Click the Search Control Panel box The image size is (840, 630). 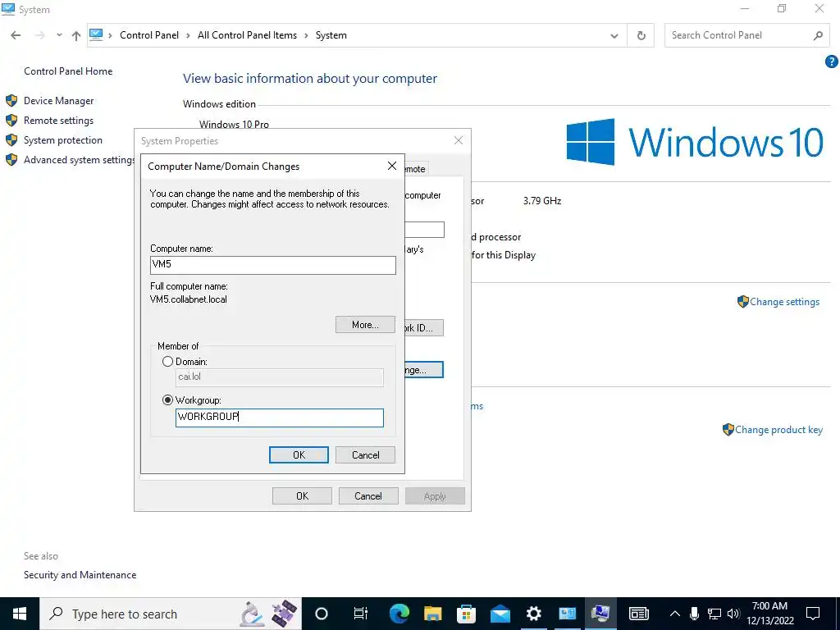[747, 35]
